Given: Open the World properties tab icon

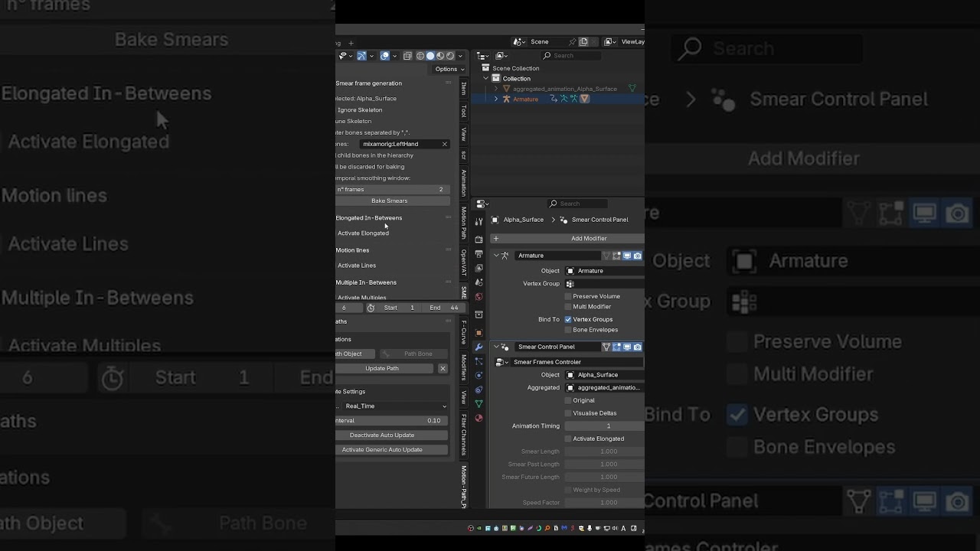Looking at the screenshot, I should pyautogui.click(x=479, y=297).
